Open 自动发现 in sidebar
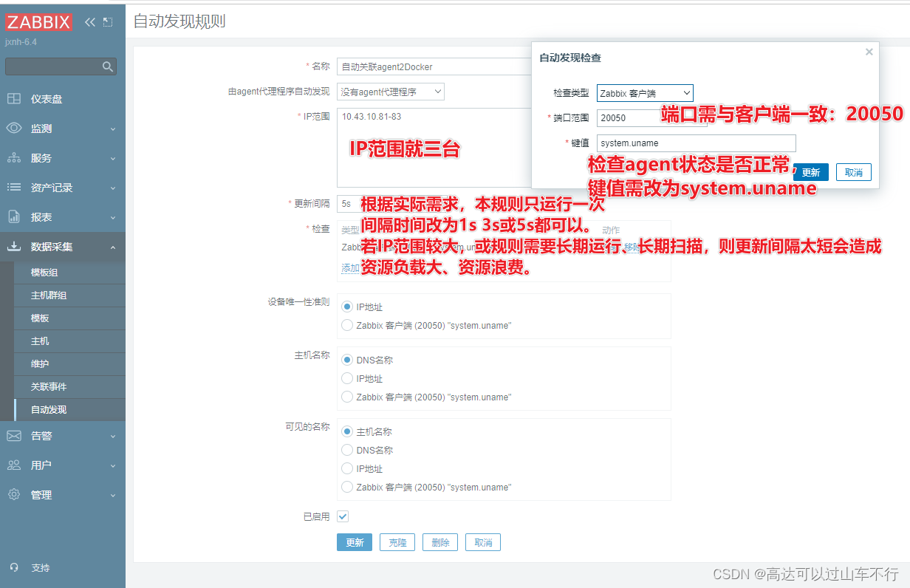 click(69, 410)
